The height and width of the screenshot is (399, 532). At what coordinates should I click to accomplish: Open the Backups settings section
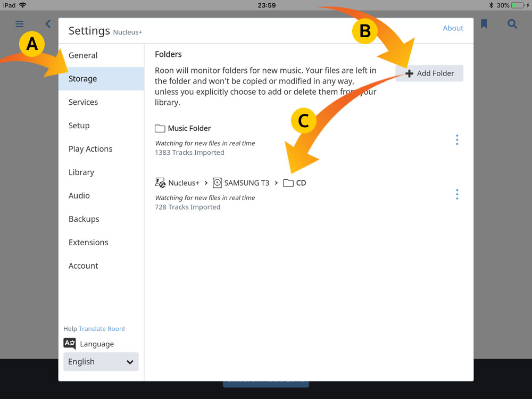84,219
